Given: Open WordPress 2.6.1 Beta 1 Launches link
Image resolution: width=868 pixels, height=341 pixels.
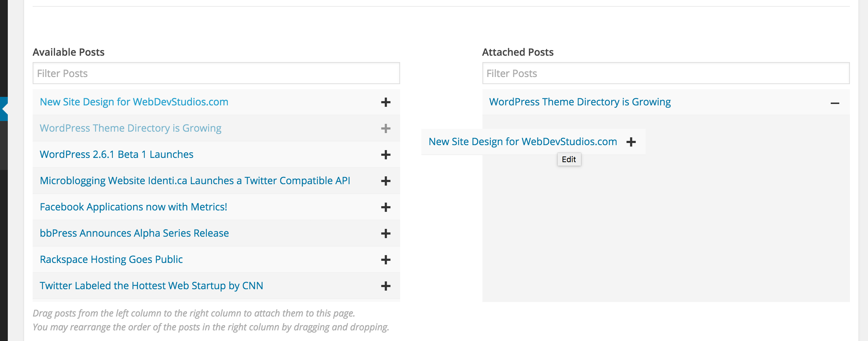Looking at the screenshot, I should tap(116, 154).
